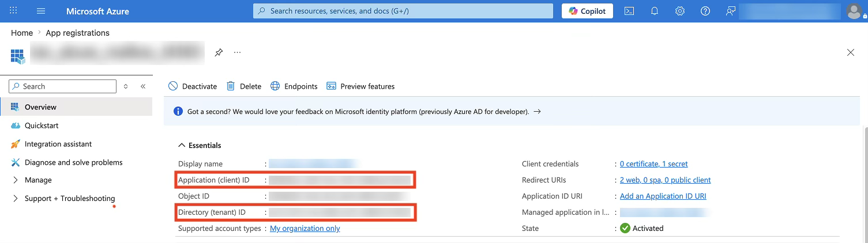Image resolution: width=868 pixels, height=243 pixels.
Task: Click the Quickstart cloud icon in sidebar
Action: click(x=16, y=126)
